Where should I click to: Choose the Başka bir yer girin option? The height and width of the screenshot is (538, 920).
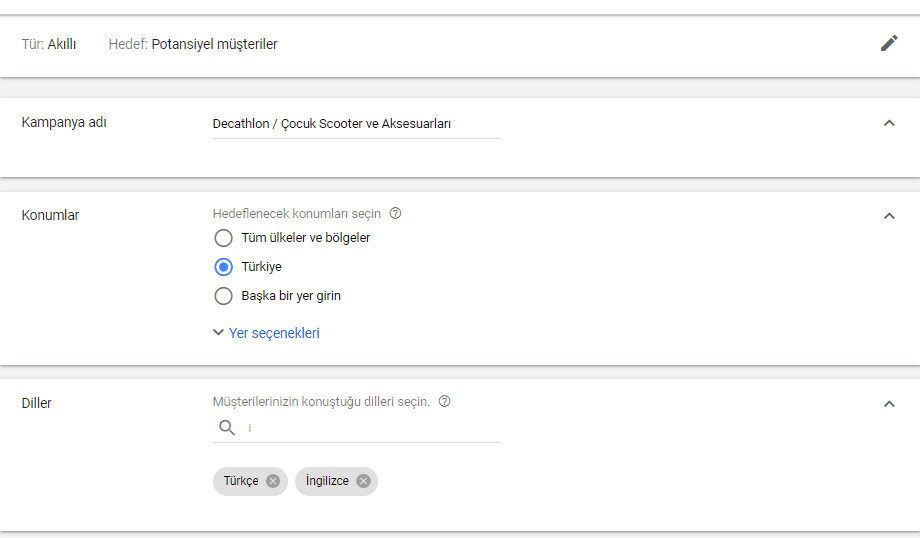(224, 296)
